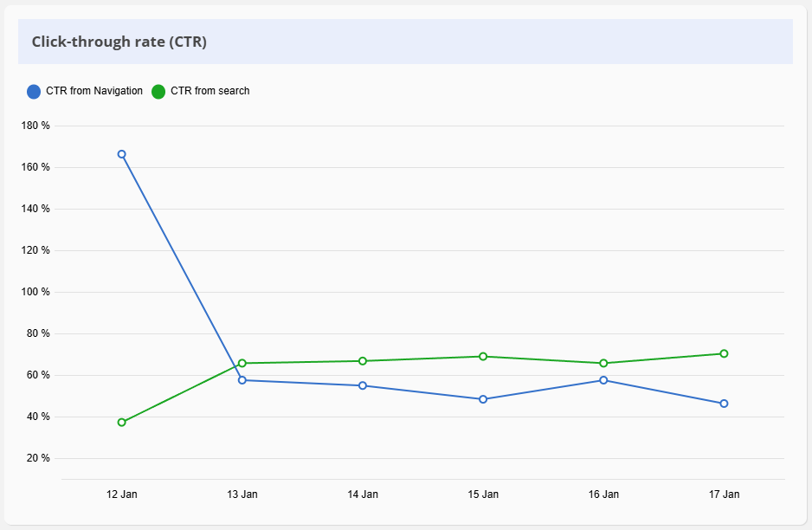This screenshot has height=530, width=812.
Task: Select the Navigation data point on 13 Jan
Action: pyautogui.click(x=242, y=380)
